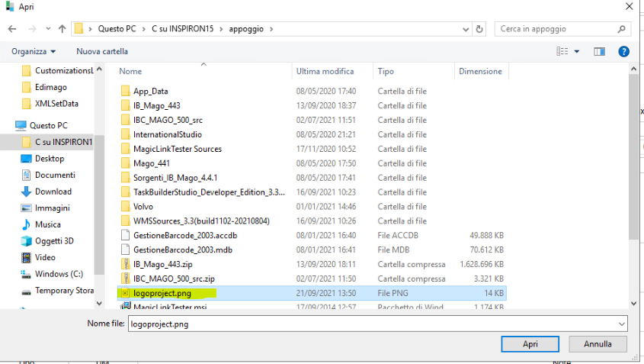Open Oggetti 3D in navigation pane
The image size is (644, 364).
[53, 241]
